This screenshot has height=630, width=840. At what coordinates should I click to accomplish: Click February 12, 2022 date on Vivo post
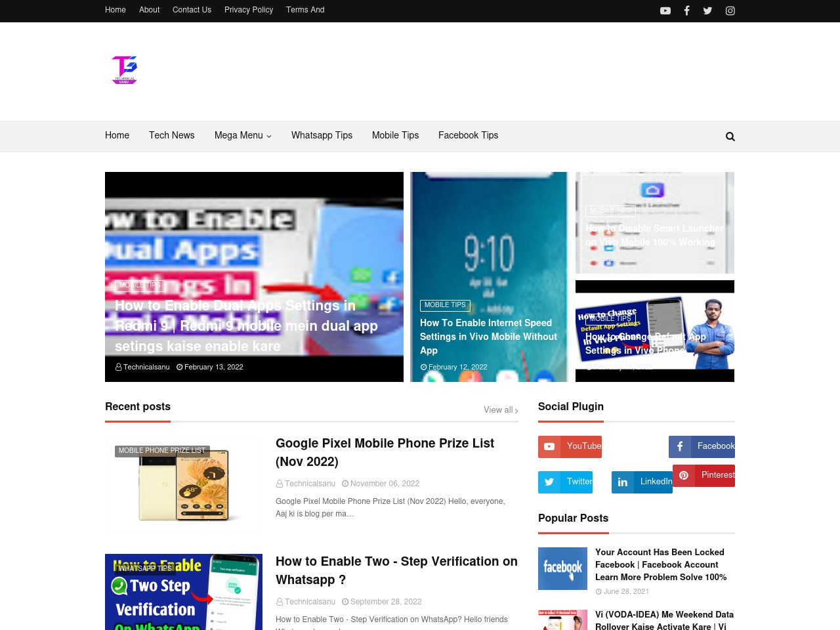(x=454, y=367)
